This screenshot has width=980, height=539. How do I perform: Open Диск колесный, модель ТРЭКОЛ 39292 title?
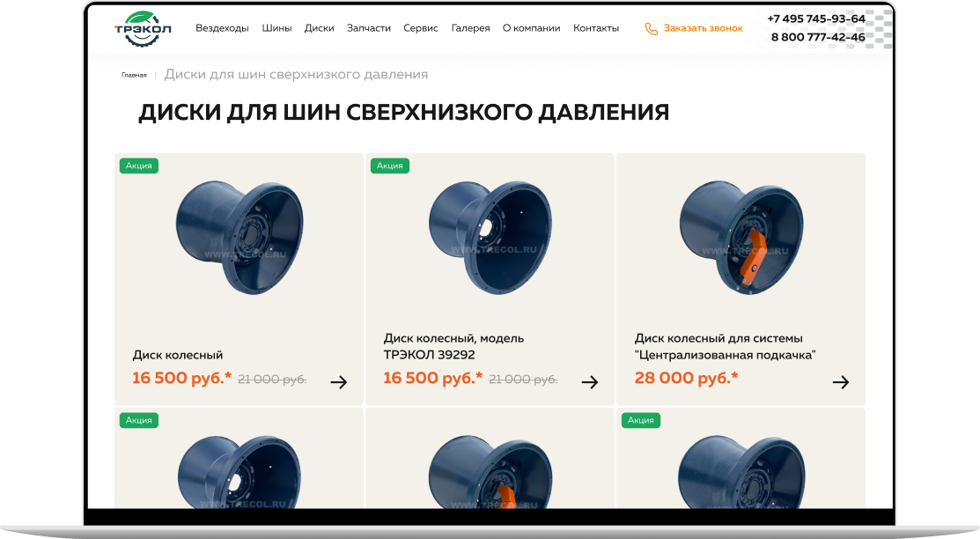click(x=453, y=346)
